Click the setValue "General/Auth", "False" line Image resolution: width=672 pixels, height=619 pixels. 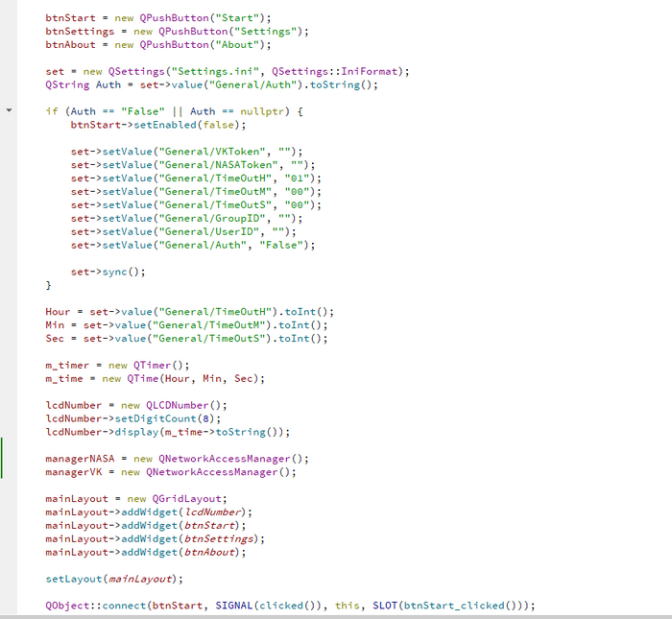point(193,245)
